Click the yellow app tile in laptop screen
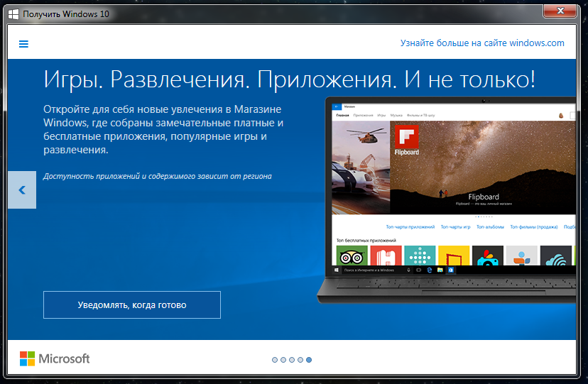Screen dimensions: 588x384 click(x=454, y=256)
